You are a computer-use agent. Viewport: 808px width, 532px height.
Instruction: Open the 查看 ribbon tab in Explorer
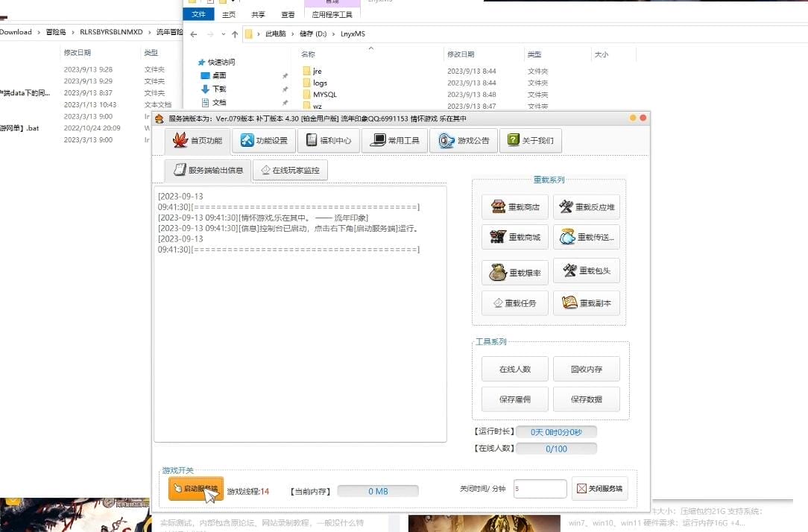[288, 14]
